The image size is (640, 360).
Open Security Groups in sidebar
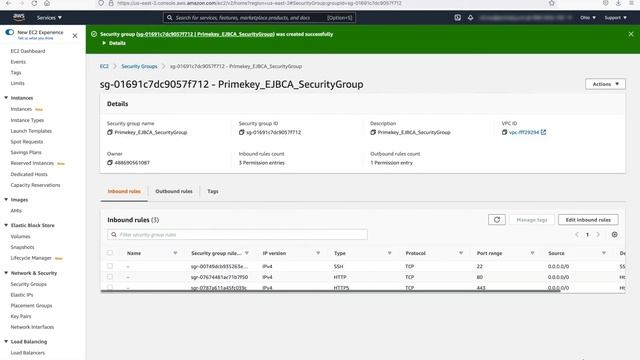coord(29,284)
